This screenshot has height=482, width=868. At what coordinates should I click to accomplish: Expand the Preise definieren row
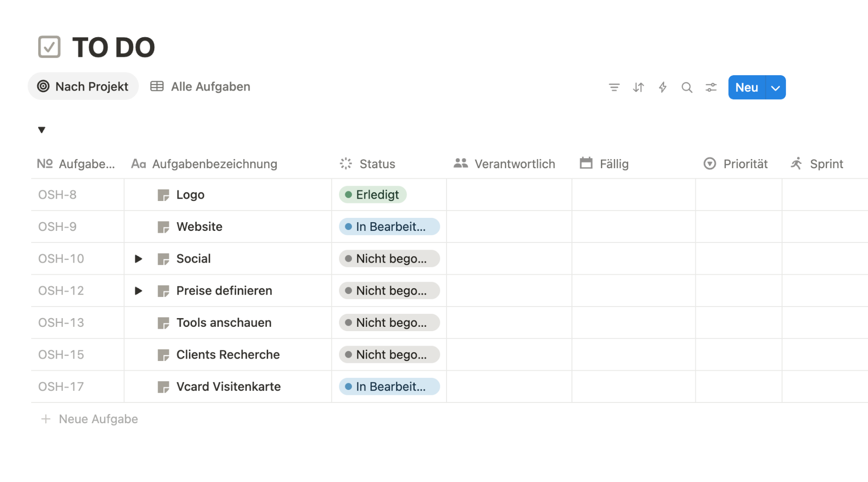139,290
